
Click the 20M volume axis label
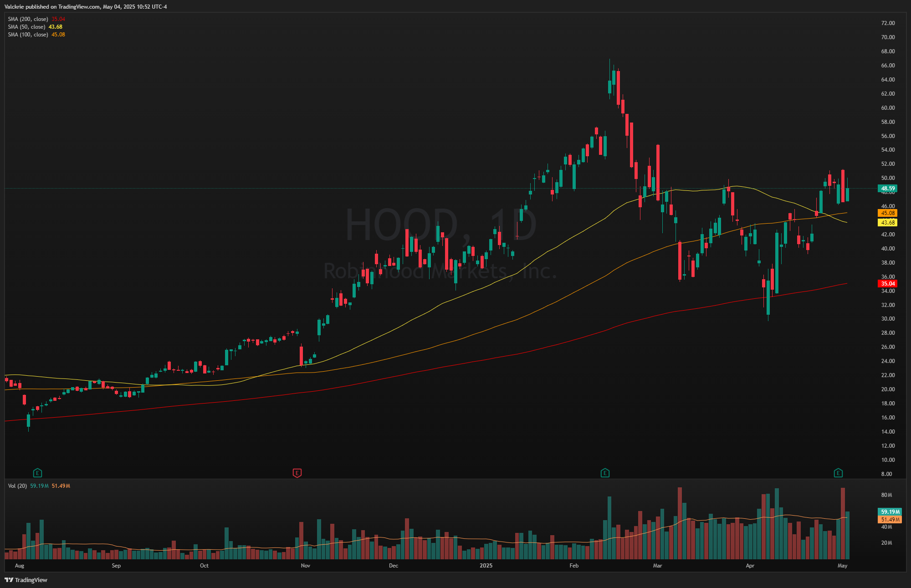(886, 543)
